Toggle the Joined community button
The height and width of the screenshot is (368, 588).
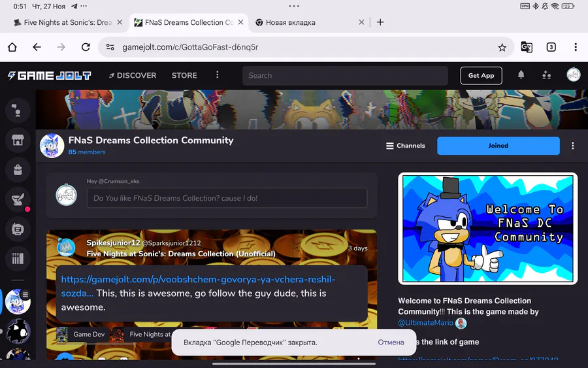(498, 146)
